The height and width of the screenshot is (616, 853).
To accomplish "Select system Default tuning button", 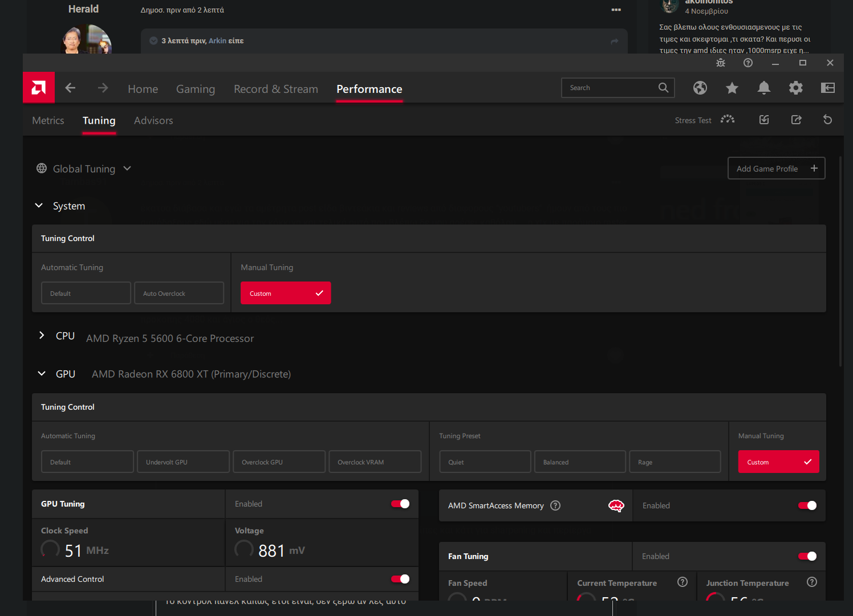I will [86, 293].
